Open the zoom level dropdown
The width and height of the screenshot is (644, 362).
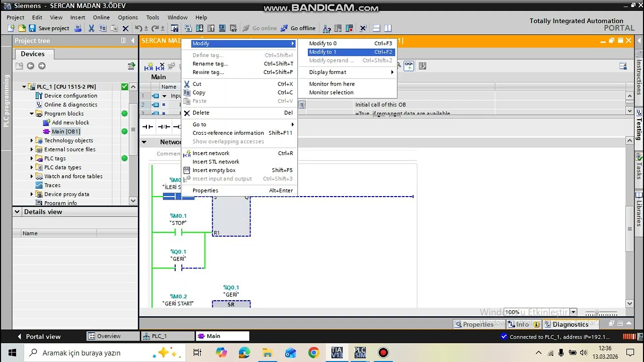[x=573, y=312]
